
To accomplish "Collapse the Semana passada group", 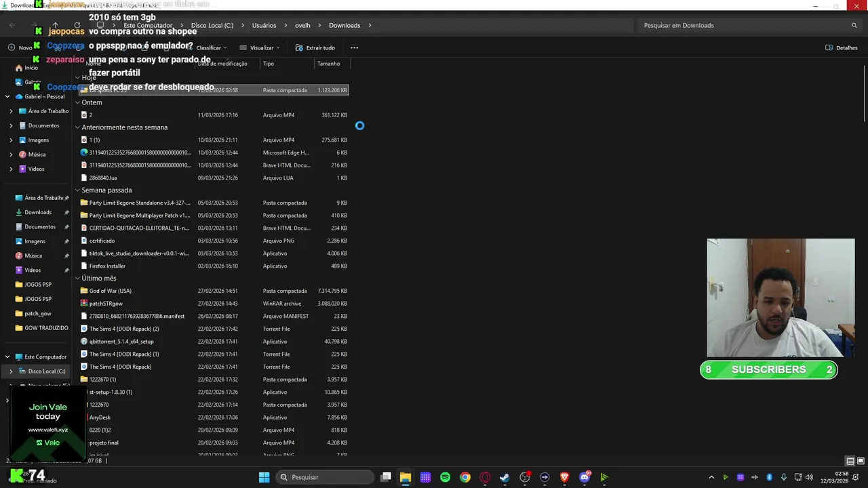I will point(77,190).
